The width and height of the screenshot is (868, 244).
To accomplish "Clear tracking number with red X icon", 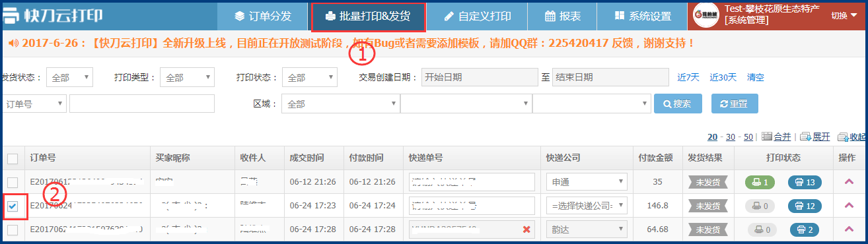I will point(526,229).
